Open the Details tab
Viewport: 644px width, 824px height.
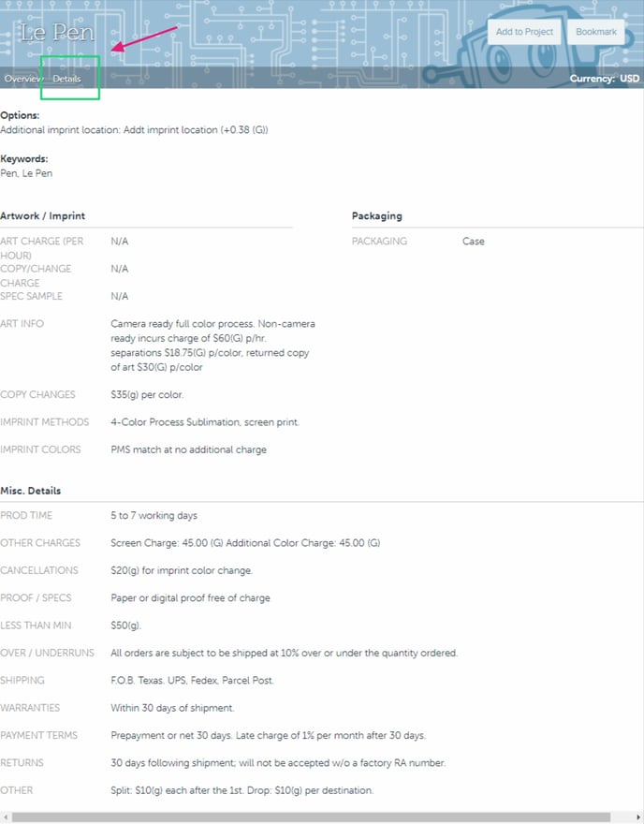(x=66, y=79)
